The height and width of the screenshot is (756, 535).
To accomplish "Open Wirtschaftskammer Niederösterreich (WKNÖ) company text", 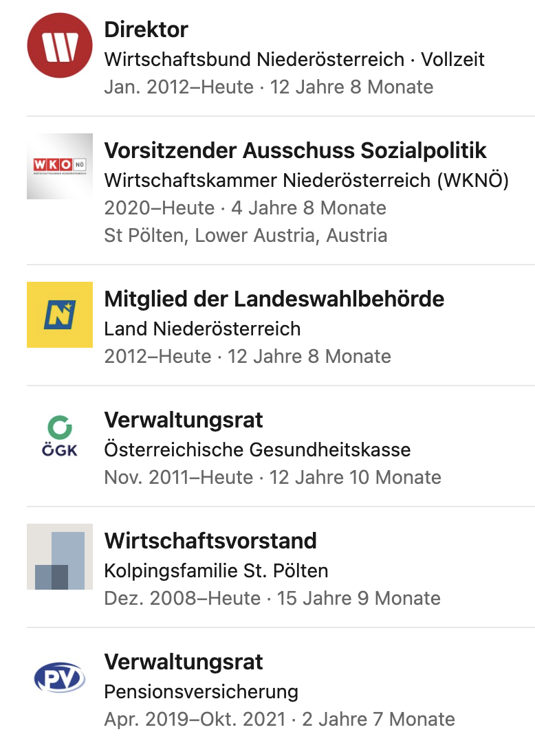I will coord(306,180).
